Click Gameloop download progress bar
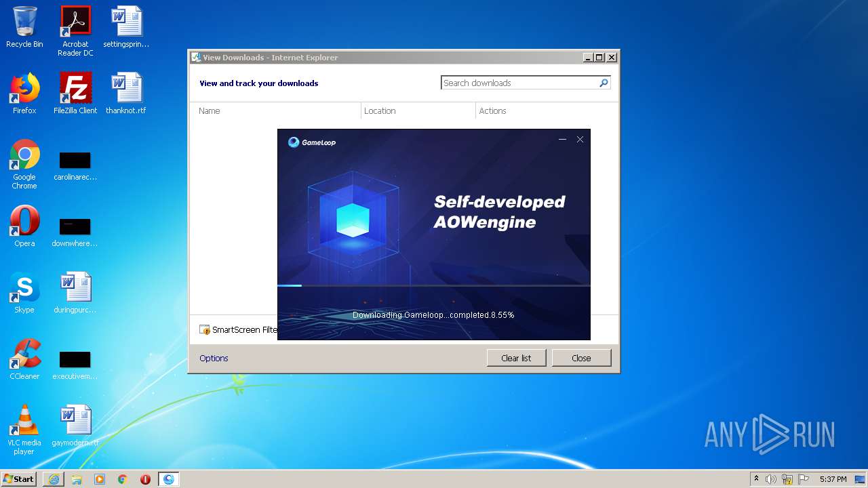This screenshot has width=868, height=488. pos(433,285)
